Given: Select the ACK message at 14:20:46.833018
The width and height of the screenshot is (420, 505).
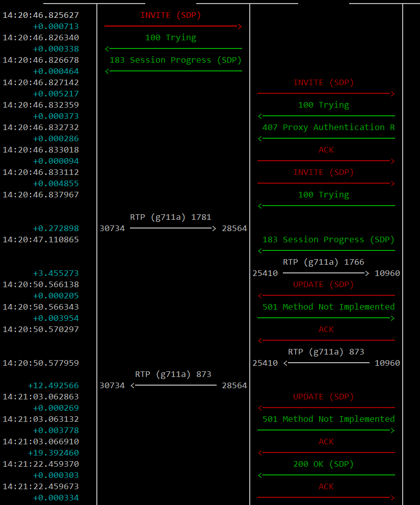Looking at the screenshot, I should coord(326,150).
